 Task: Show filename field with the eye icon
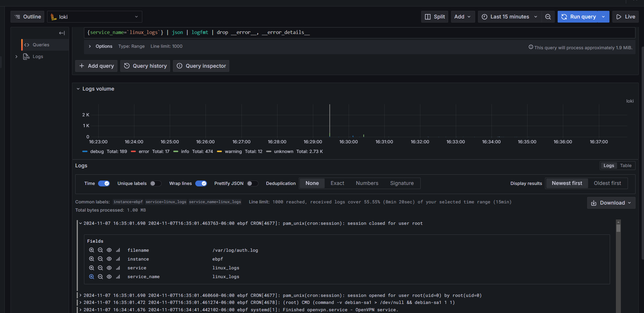point(109,250)
